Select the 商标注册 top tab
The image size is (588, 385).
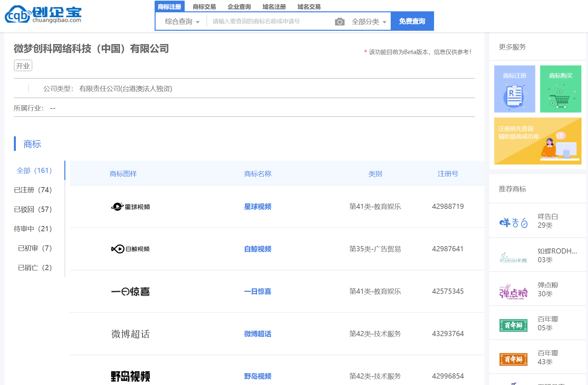point(169,6)
